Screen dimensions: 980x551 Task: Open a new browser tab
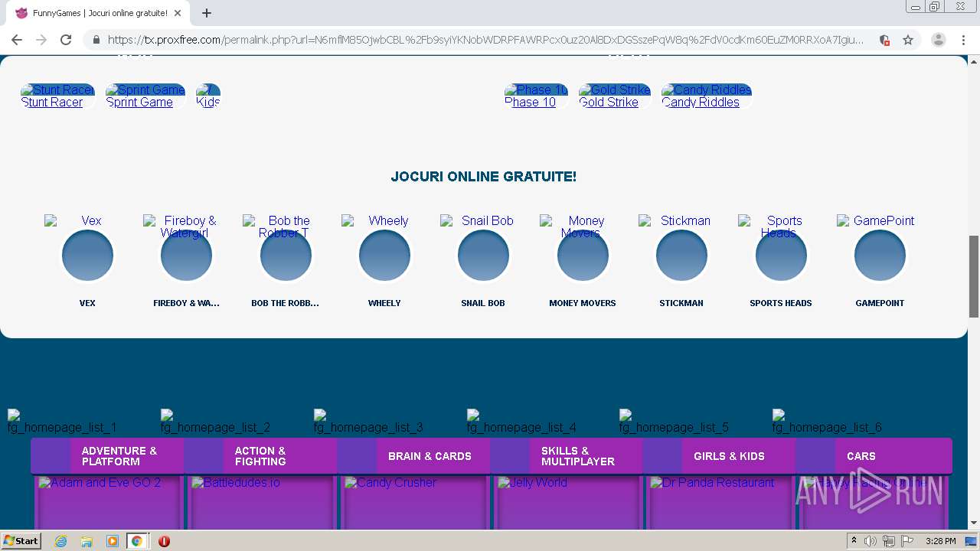(x=207, y=13)
